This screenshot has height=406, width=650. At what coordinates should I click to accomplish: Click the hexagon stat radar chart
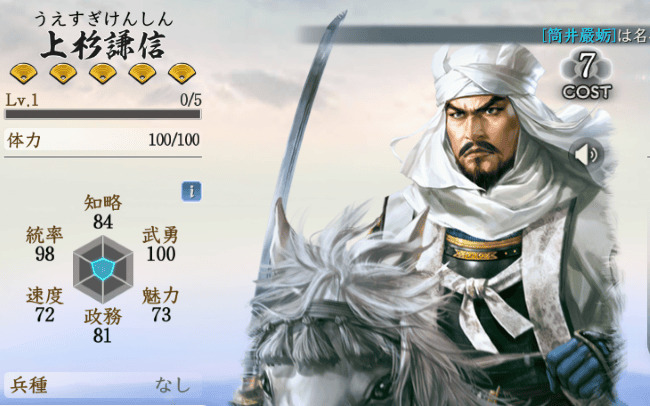click(x=103, y=270)
